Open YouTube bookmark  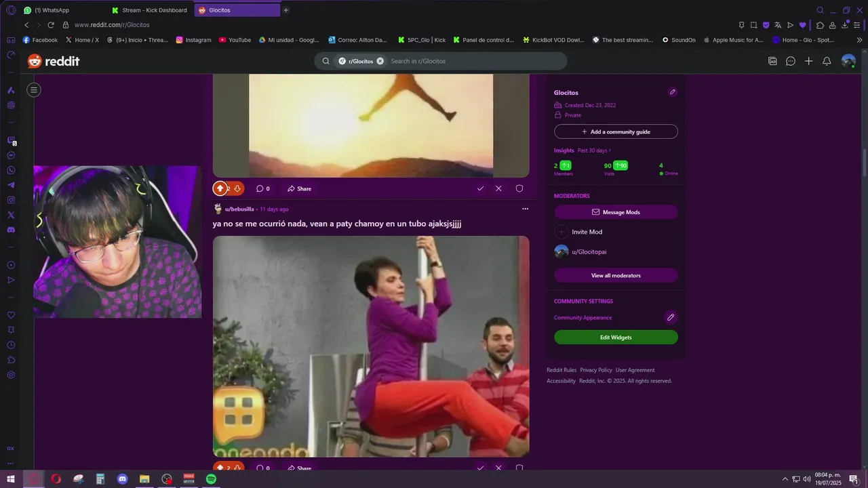[235, 40]
